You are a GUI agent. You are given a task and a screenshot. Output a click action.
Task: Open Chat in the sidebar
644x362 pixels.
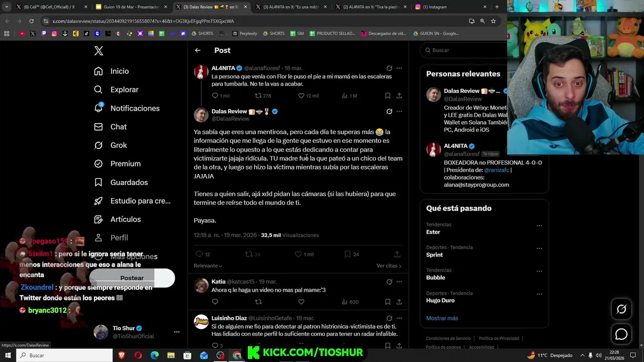coord(110,127)
